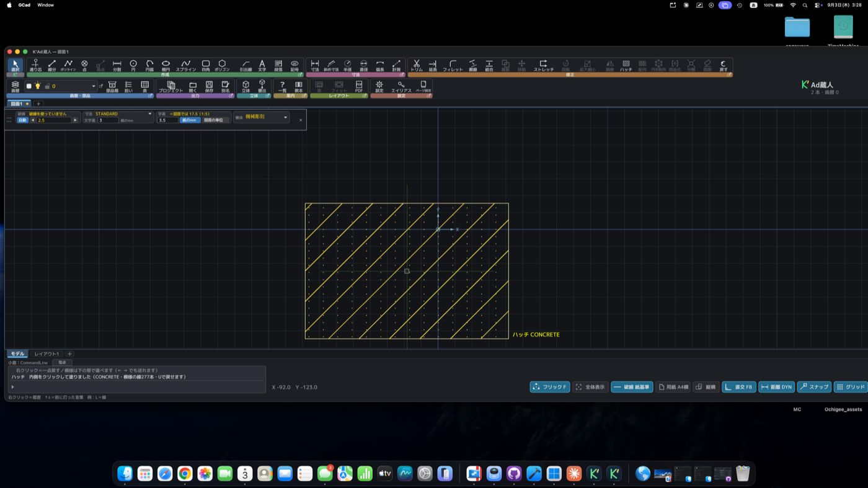The width and height of the screenshot is (868, 488).
Task: Click the 用紙 A4横 paper button
Action: coord(673,387)
